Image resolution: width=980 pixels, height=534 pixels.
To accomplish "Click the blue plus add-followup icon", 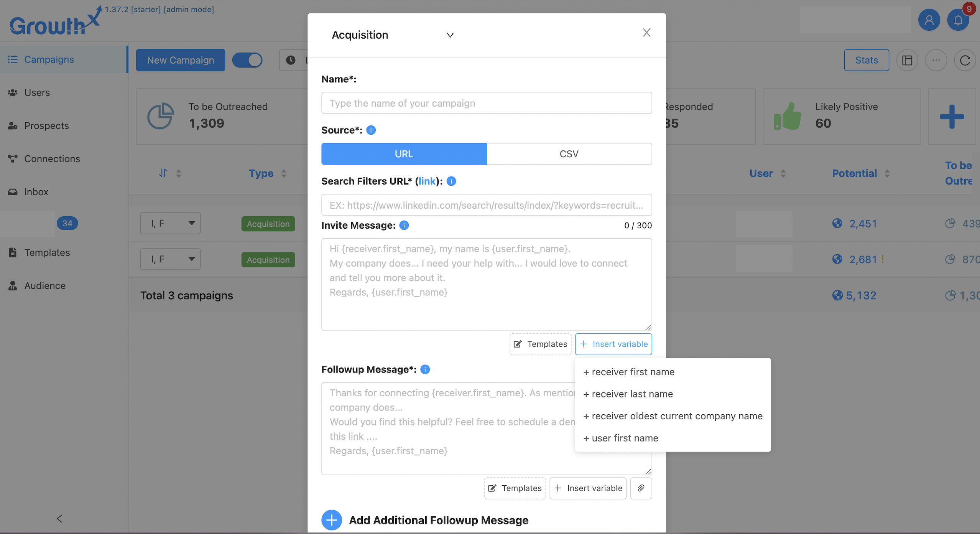I will 332,520.
